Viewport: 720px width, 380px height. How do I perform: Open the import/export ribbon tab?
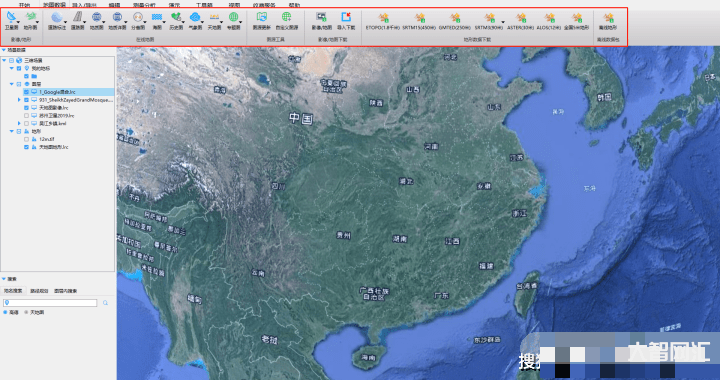click(84, 5)
